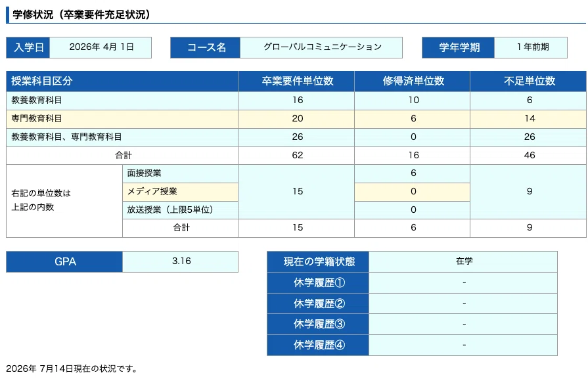
Task: Select the 教養教育科目、専門教育科目 row label
Action: tap(122, 137)
